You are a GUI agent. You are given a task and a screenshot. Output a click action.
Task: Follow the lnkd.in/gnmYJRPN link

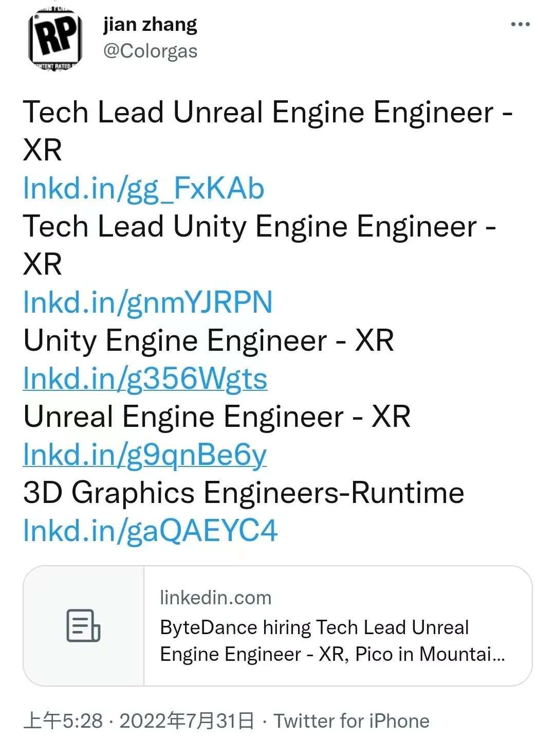click(x=147, y=302)
